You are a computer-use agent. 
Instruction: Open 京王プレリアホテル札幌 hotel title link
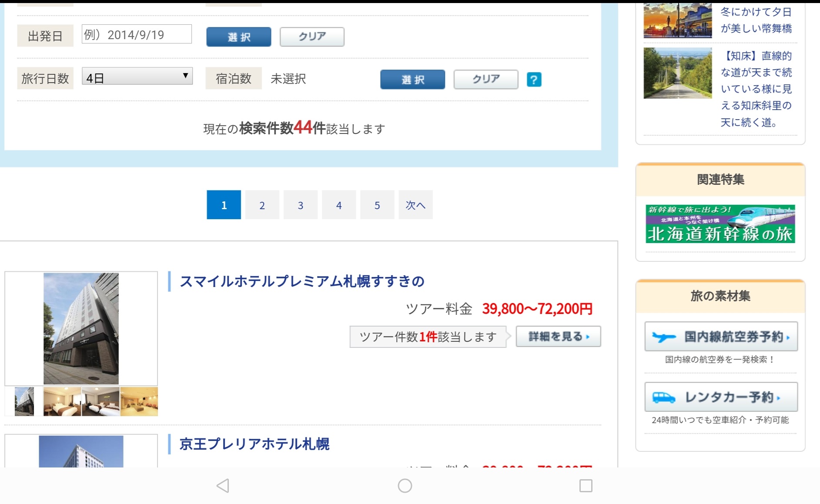(254, 444)
